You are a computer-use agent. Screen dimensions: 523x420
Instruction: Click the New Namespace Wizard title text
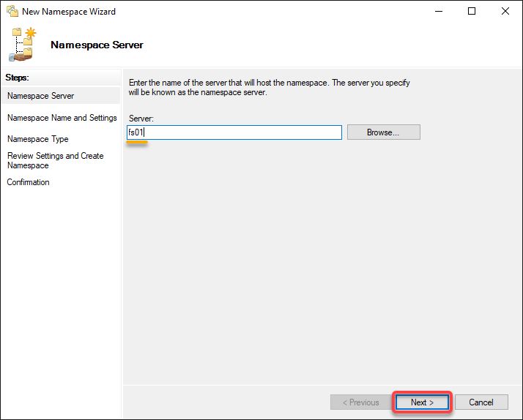point(69,12)
